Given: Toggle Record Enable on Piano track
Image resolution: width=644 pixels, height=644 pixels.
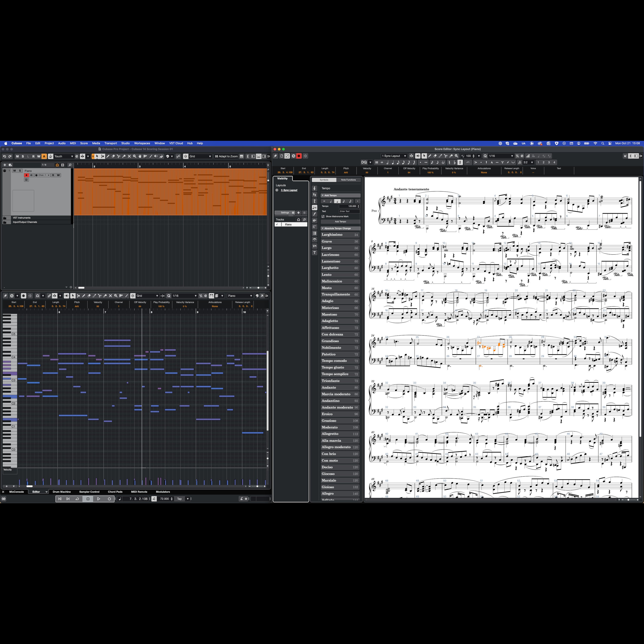Looking at the screenshot, I should pyautogui.click(x=26, y=175).
